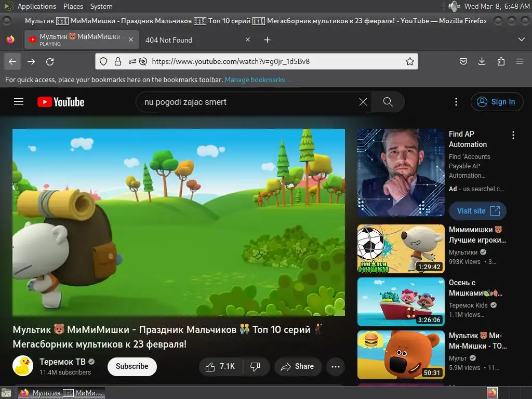This screenshot has height=399, width=532.
Task: Open the Мультик Ми-Ми-Мишки ТО... title
Action: pos(478,341)
